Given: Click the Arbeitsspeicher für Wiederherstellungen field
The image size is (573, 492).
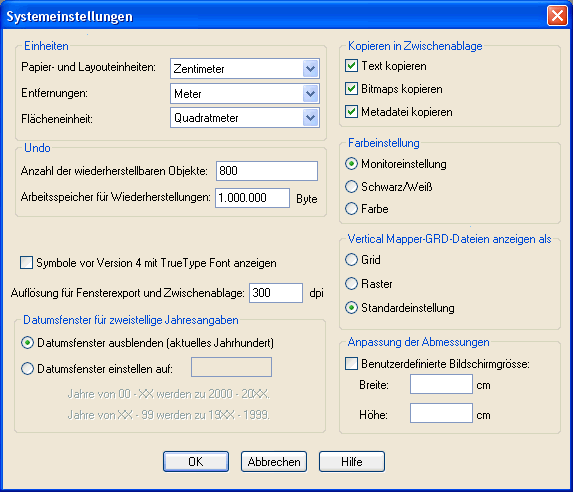Looking at the screenshot, I should pos(253,198).
